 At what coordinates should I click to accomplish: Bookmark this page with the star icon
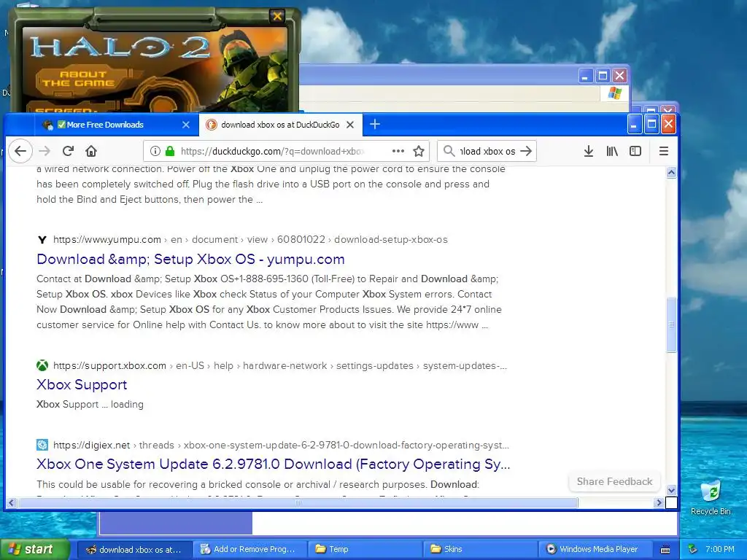[x=419, y=152]
